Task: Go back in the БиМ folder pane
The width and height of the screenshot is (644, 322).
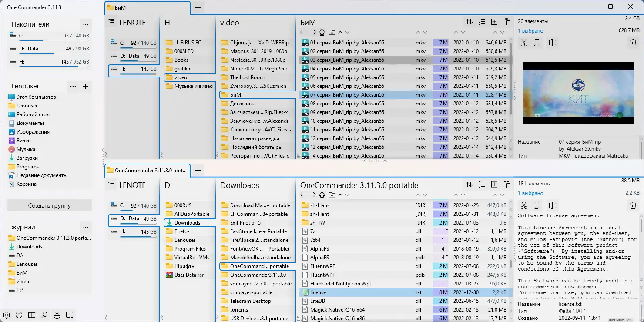Action: [304, 32]
